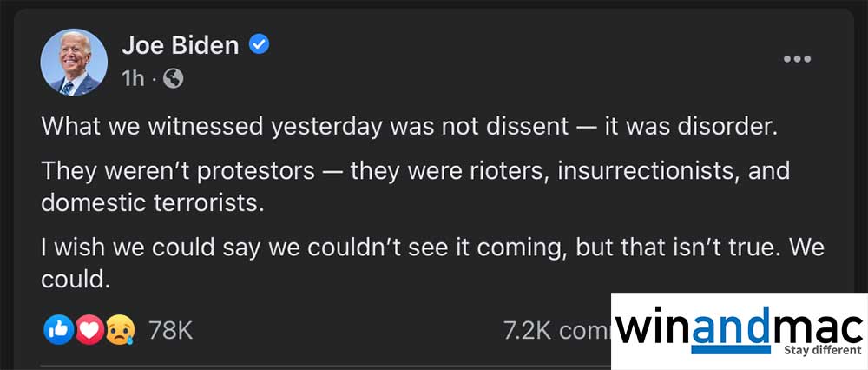
Task: Click the line starting "I wish we could"
Action: [x=431, y=248]
